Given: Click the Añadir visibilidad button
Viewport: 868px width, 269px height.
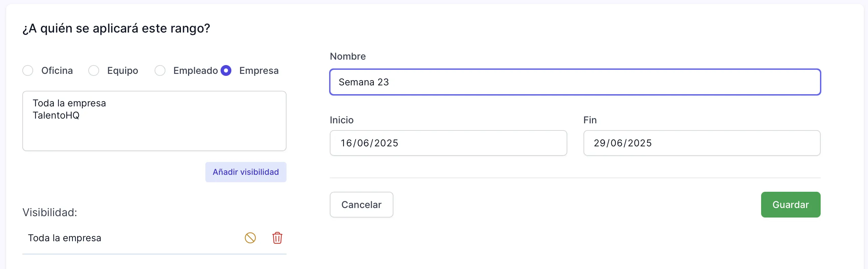Looking at the screenshot, I should 246,172.
